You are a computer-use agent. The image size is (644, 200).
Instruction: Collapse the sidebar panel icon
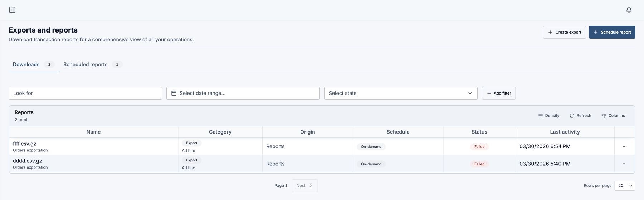tap(12, 10)
